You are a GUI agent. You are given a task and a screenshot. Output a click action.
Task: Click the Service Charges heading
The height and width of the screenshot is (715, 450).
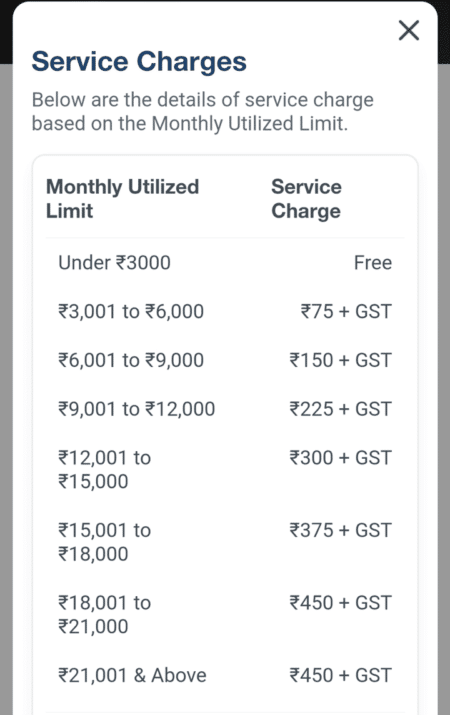click(x=139, y=62)
